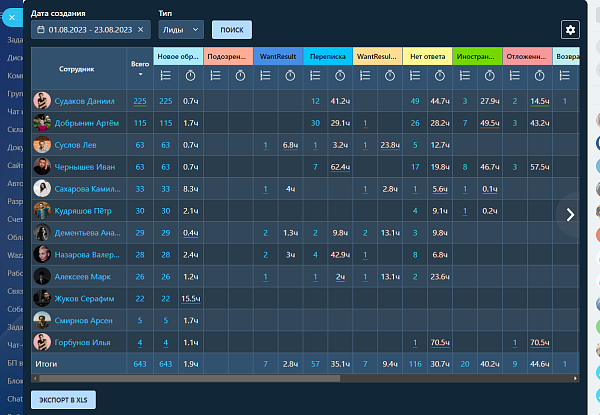Open sort arrow under Всего column
This screenshot has height=415, width=600.
[x=140, y=75]
